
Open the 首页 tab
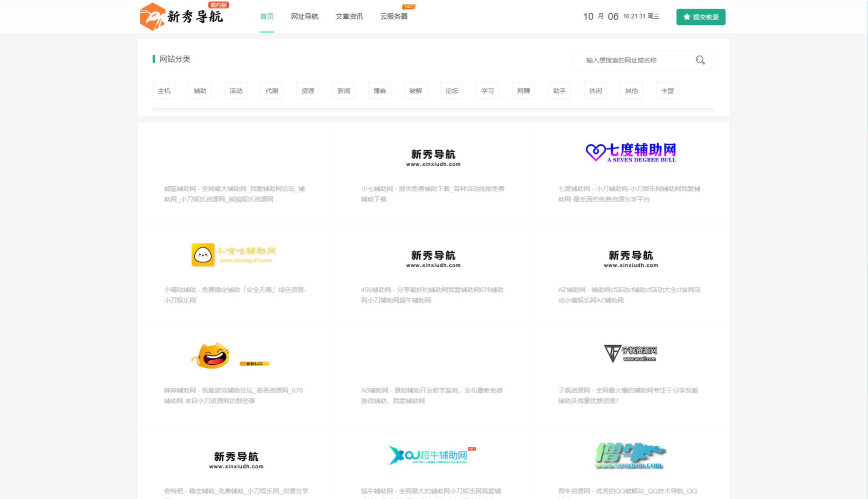pyautogui.click(x=267, y=16)
